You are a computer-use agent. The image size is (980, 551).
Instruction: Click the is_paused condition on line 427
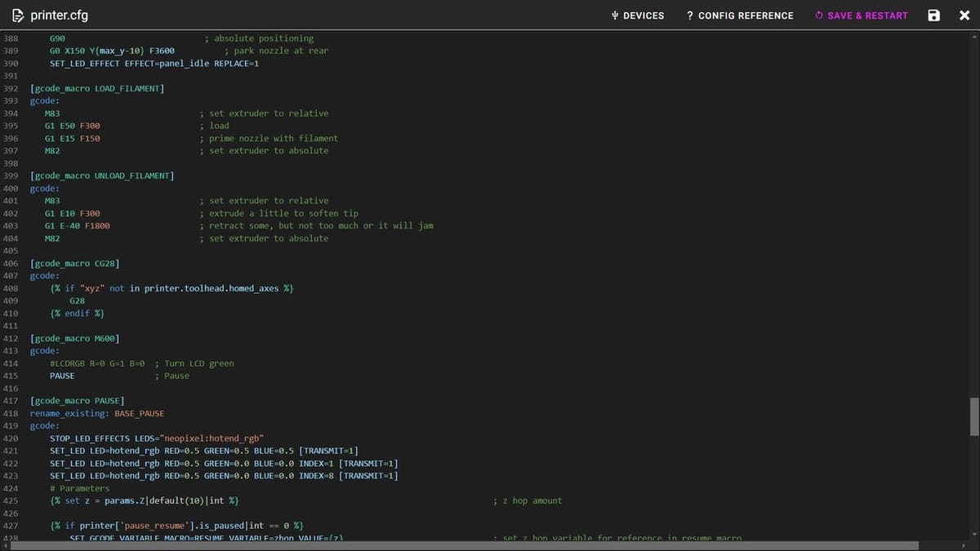coord(176,525)
